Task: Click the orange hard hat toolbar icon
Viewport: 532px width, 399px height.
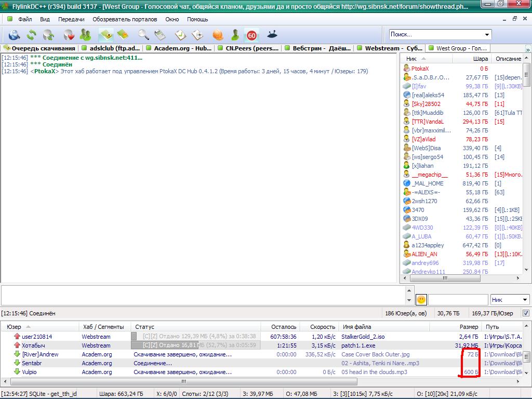Action: click(x=218, y=35)
